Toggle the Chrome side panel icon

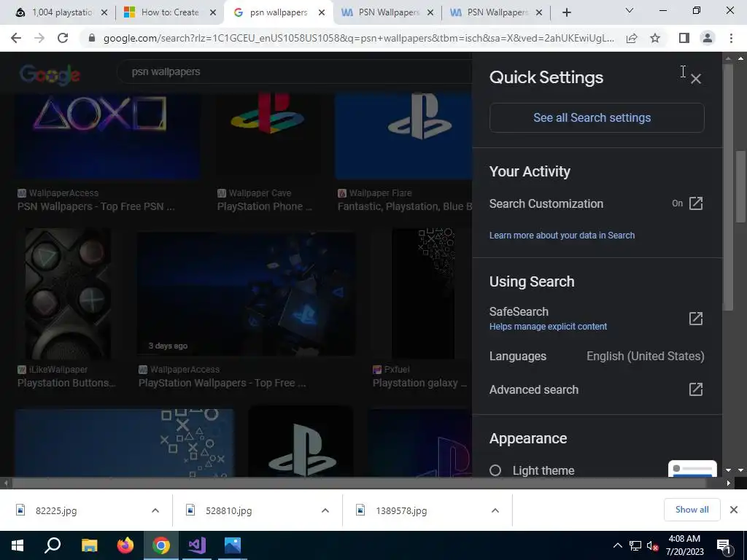coord(684,38)
